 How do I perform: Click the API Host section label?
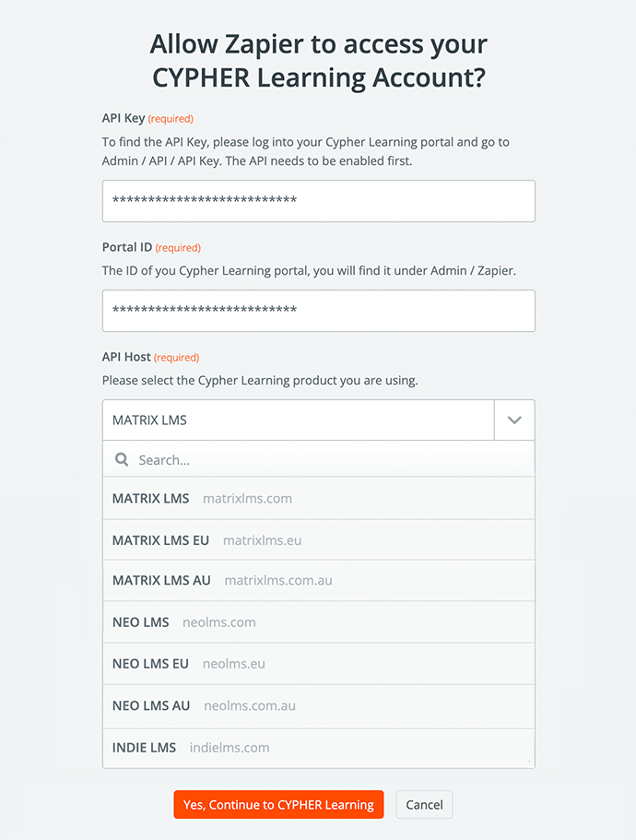tap(126, 358)
